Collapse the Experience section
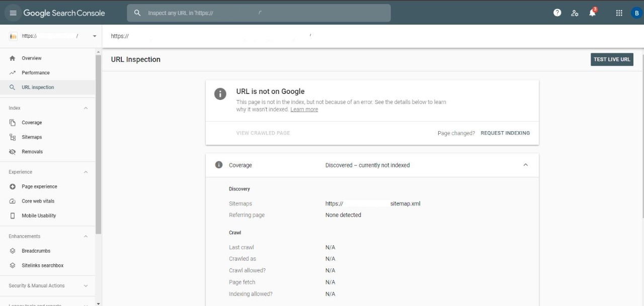This screenshot has height=306, width=644. (x=86, y=172)
